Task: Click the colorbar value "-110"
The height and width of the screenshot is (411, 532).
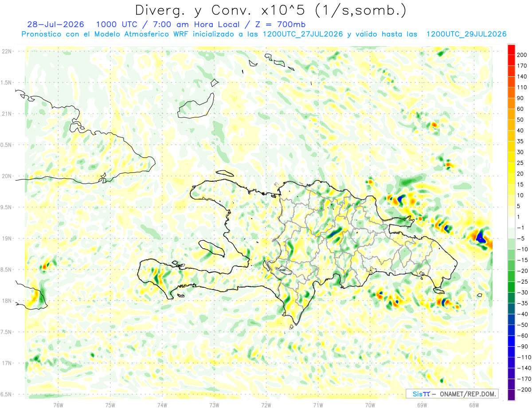Action: click(524, 357)
